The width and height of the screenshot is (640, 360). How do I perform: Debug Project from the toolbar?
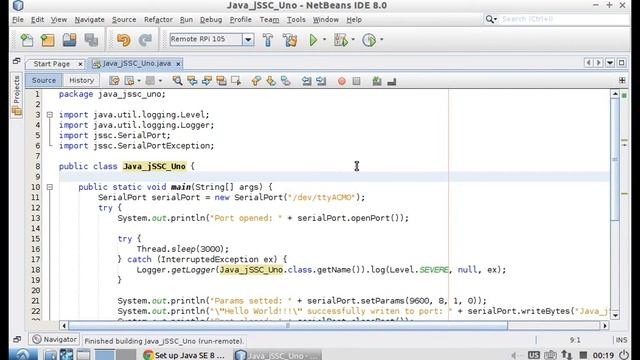click(341, 40)
